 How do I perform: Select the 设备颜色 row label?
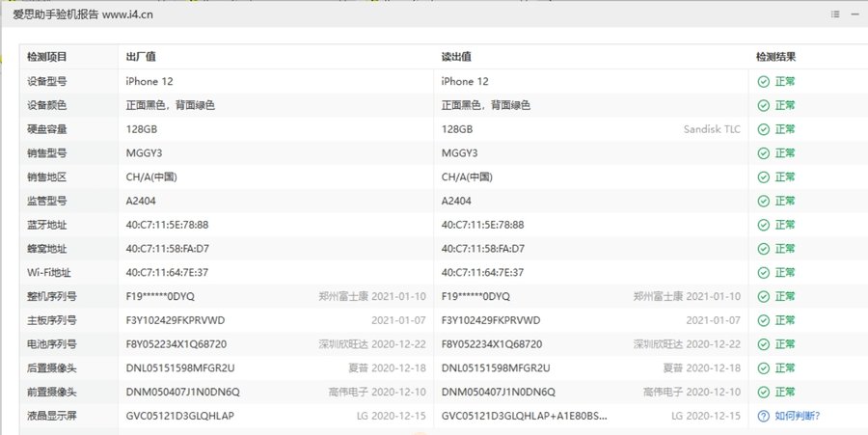[x=47, y=105]
